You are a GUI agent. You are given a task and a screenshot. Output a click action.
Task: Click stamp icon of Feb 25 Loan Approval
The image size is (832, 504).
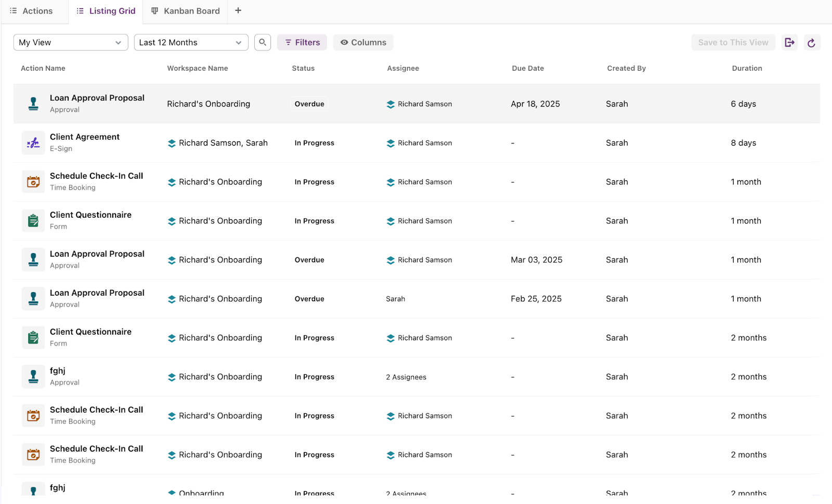[x=33, y=298]
